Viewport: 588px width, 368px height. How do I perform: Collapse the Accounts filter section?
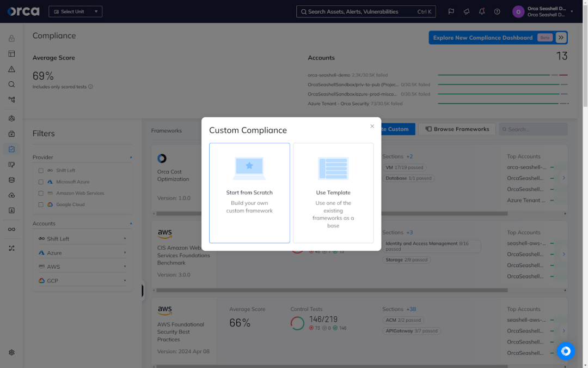point(131,224)
